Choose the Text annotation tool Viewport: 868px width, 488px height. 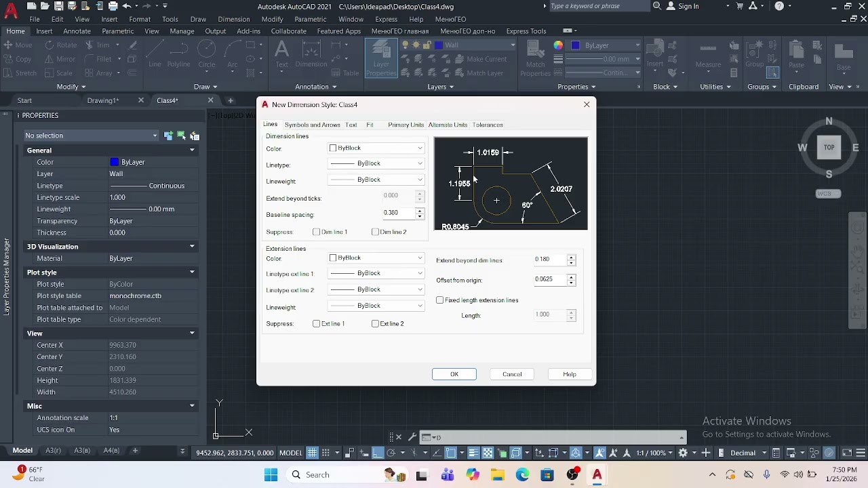click(281, 54)
